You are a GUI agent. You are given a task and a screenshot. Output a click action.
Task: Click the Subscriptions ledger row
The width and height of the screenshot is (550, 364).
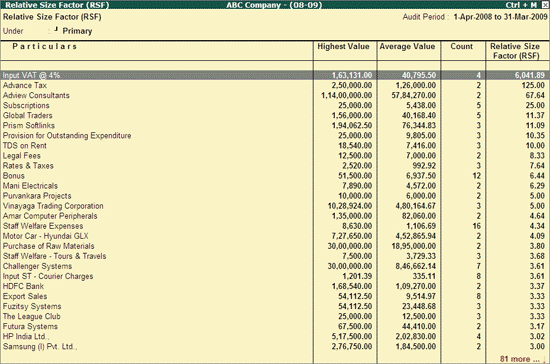[275, 105]
